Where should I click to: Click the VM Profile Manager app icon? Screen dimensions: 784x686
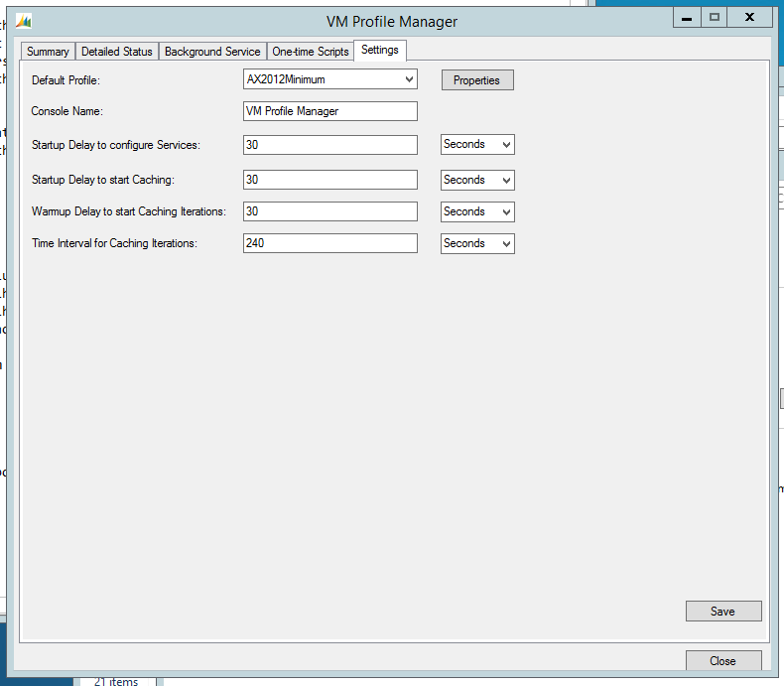click(23, 21)
